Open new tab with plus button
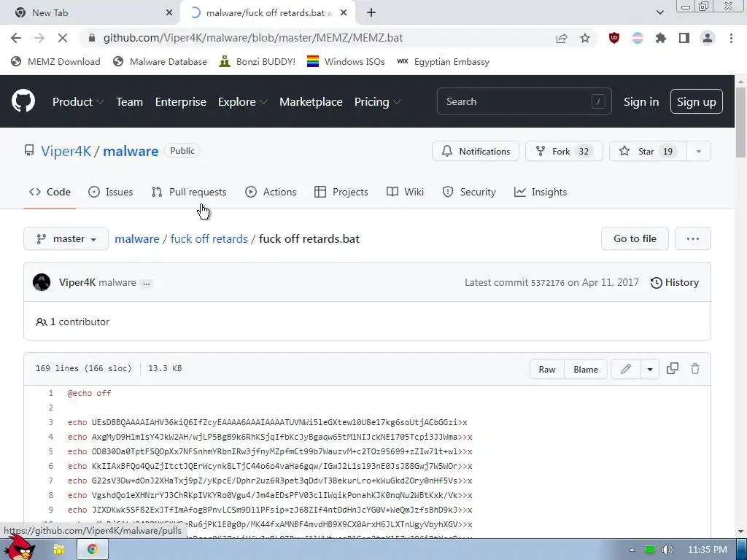Screen dimensions: 747x560 click(x=371, y=13)
